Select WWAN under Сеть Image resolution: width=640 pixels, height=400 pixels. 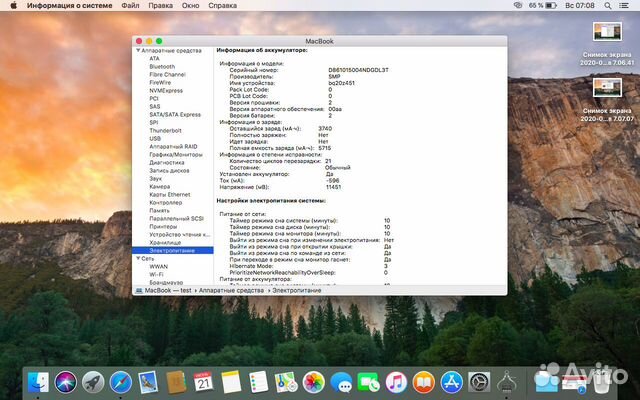click(x=158, y=267)
